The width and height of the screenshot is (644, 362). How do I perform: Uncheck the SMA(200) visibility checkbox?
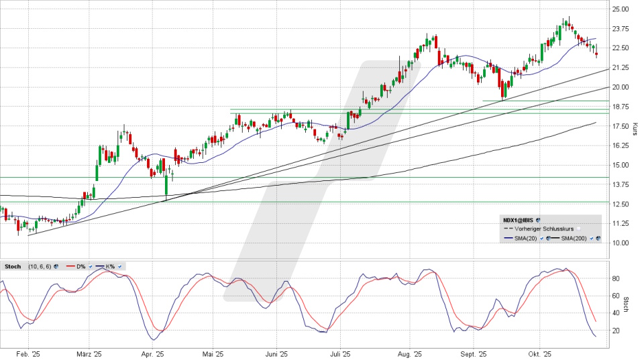[591, 238]
